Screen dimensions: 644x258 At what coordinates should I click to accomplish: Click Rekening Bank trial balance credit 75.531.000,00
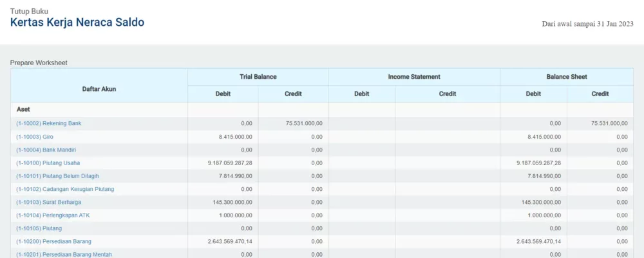tap(304, 123)
